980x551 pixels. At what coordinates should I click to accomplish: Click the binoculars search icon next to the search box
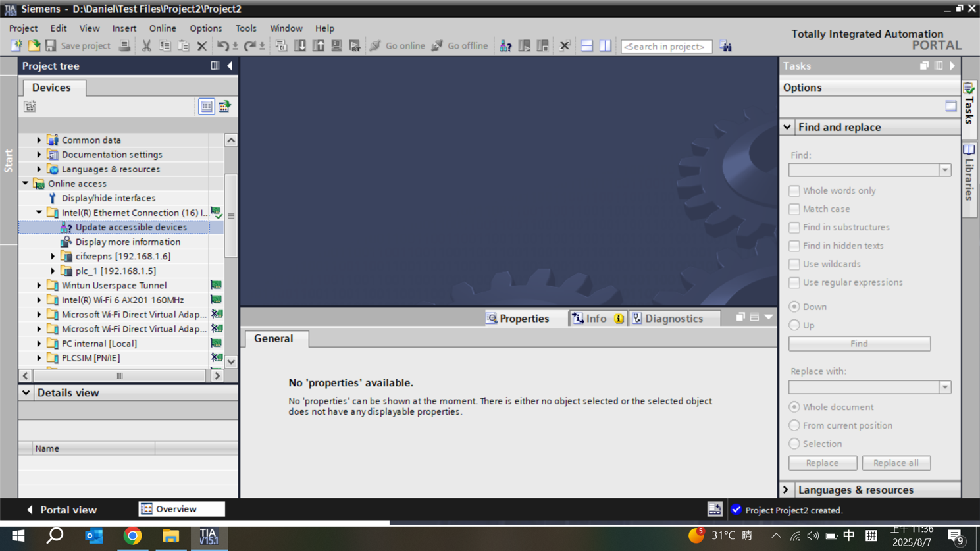tap(725, 46)
